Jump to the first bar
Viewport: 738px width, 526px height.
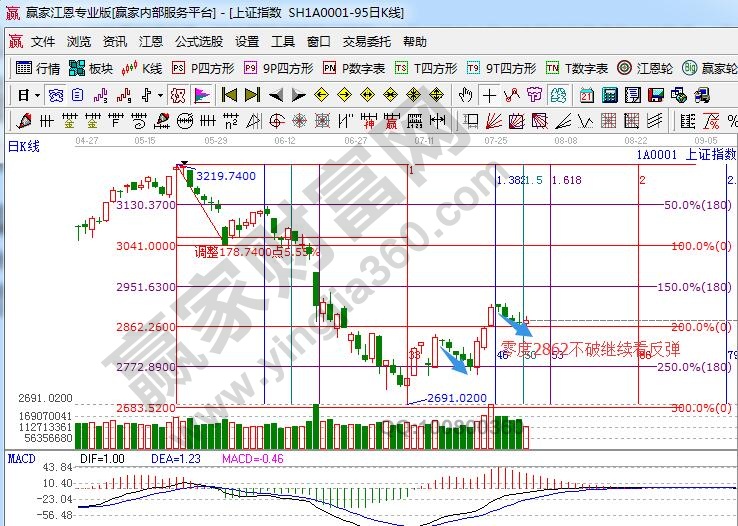tap(230, 96)
